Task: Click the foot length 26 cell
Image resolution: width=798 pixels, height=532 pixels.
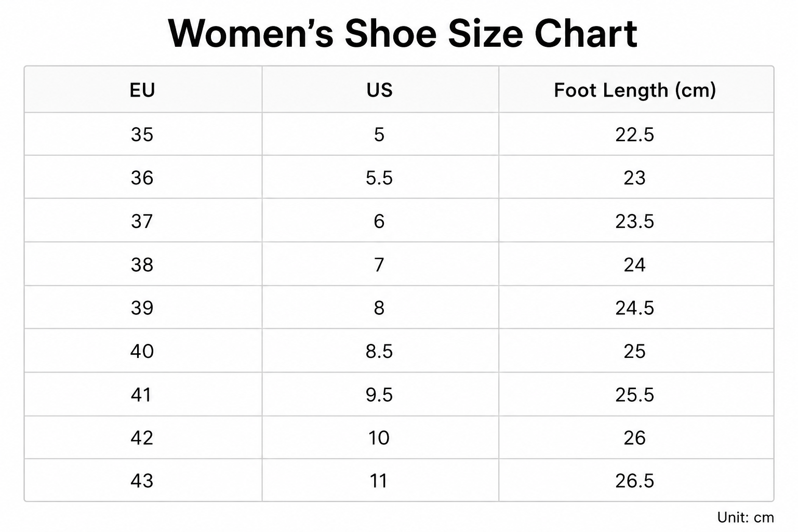Action: pyautogui.click(x=636, y=437)
